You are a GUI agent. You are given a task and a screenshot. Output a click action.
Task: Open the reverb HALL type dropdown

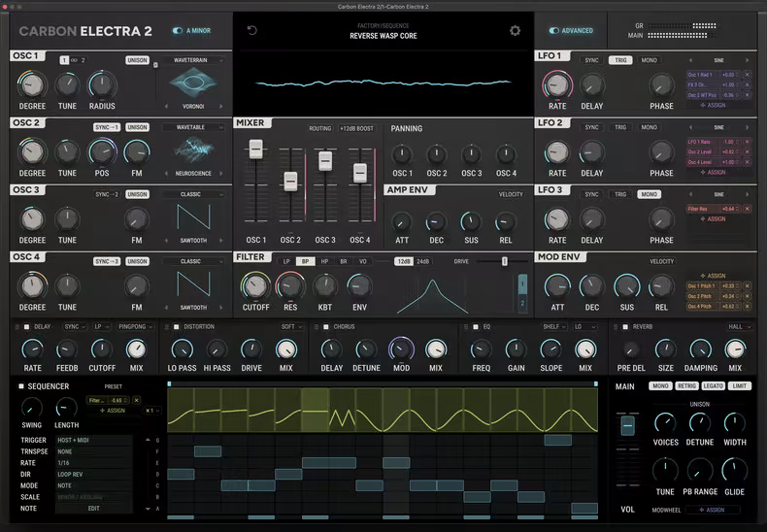739,326
